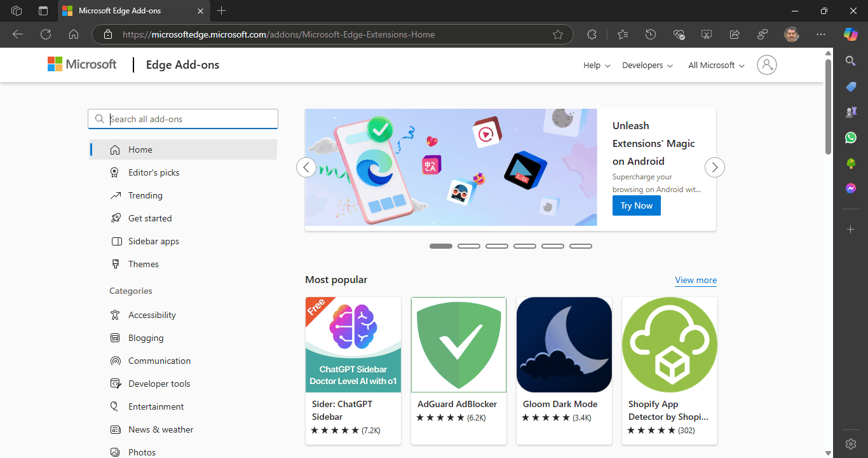Screen dimensions: 868x458
Task: Open Browser essentials heart icon
Action: click(x=679, y=34)
